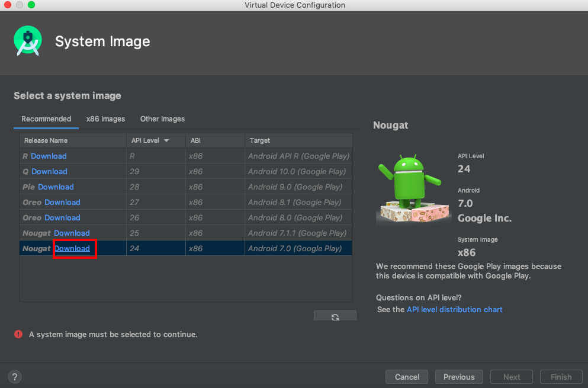This screenshot has width=588, height=388.
Task: Click API level 29 cell
Action: point(156,171)
